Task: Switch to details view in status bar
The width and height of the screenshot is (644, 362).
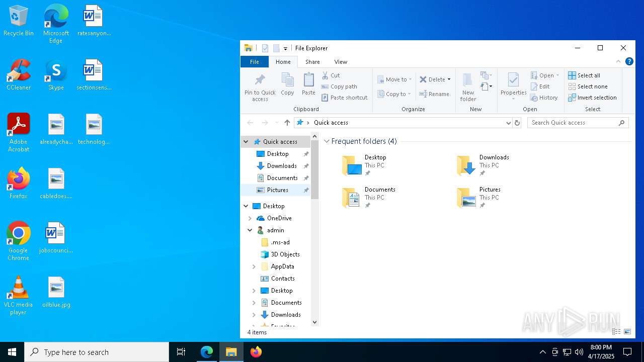Action: click(x=616, y=332)
